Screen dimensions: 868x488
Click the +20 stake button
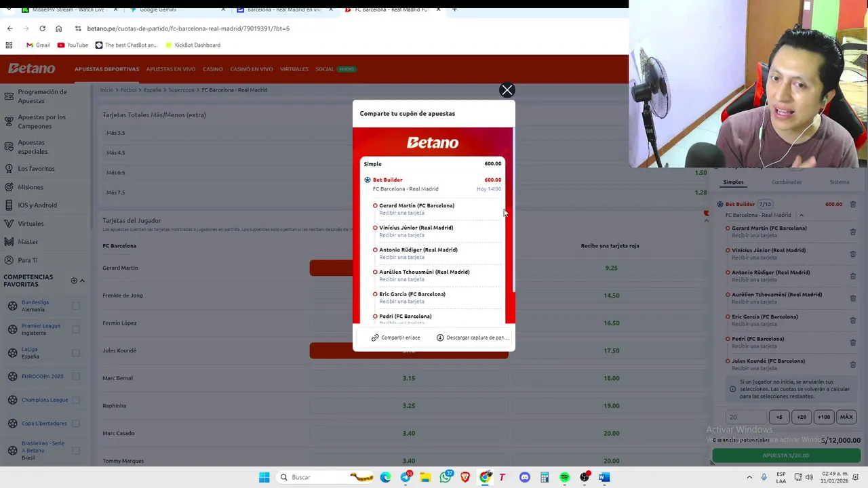coord(802,418)
